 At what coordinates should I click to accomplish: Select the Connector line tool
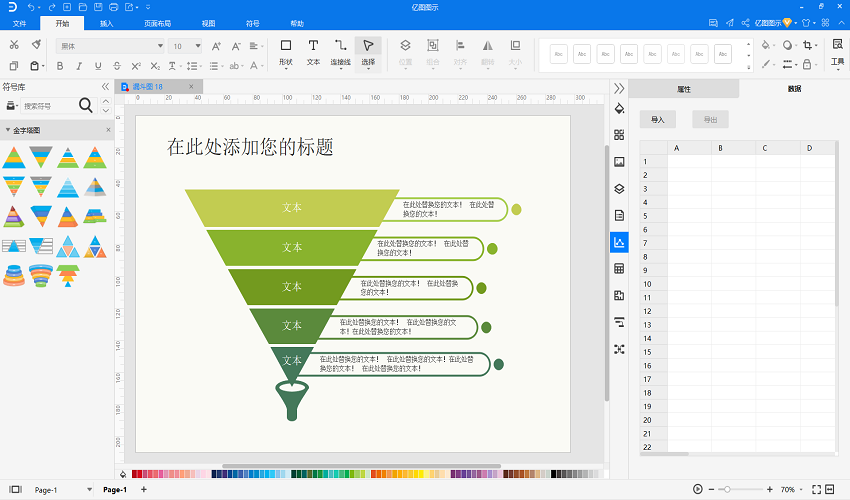[x=340, y=53]
